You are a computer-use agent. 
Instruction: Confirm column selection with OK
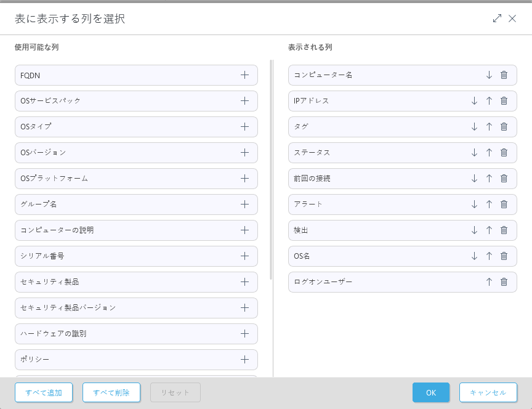click(431, 392)
